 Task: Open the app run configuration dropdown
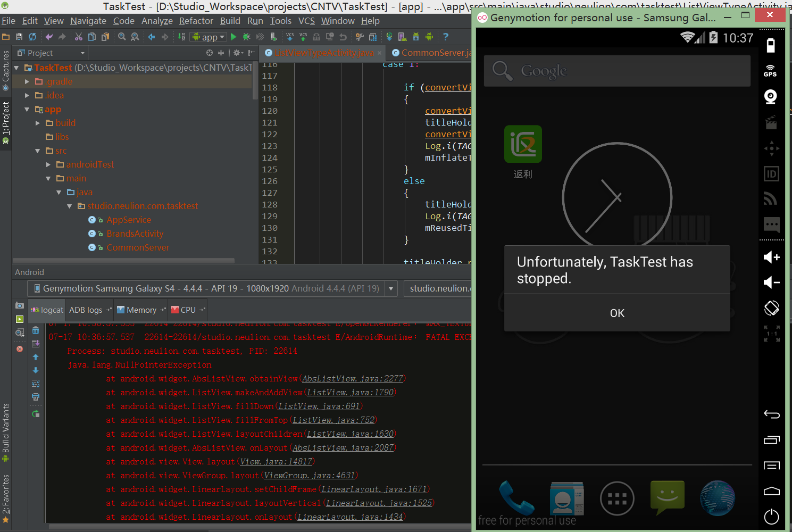(209, 37)
